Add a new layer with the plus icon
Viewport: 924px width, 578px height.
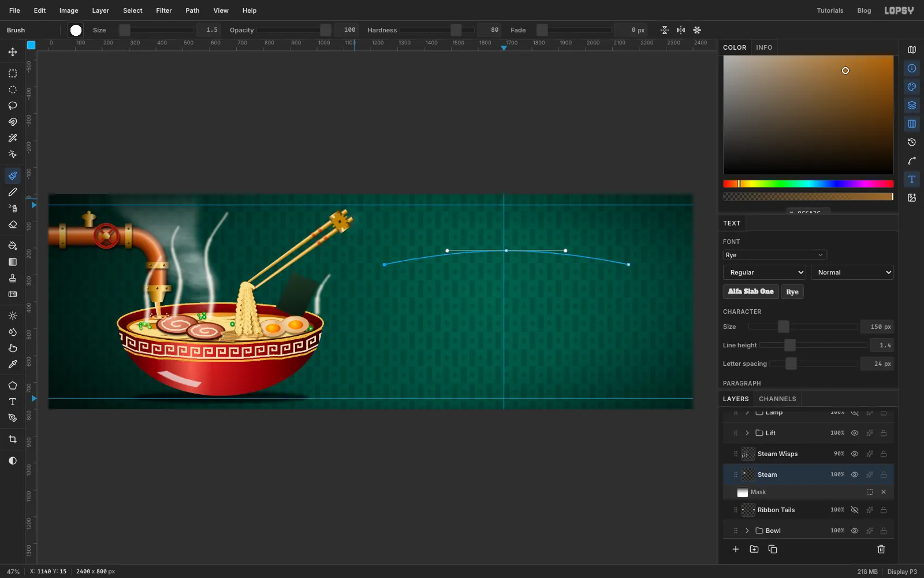(x=736, y=549)
